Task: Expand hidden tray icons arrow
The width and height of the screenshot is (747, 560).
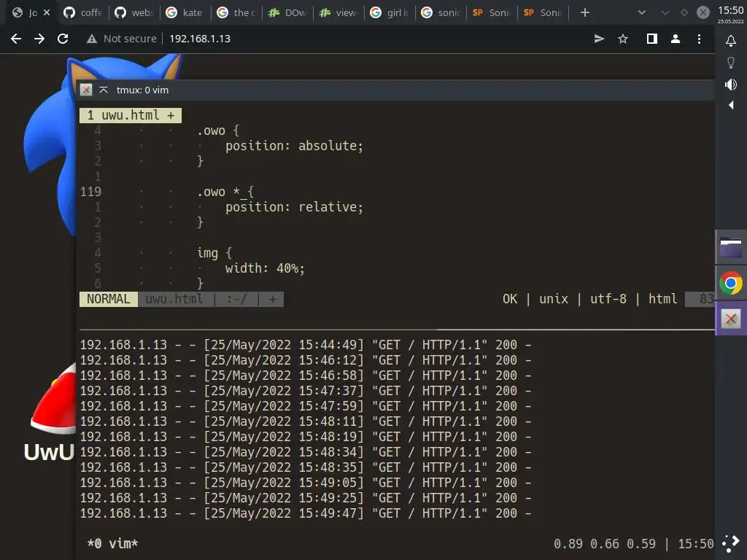Action: 731,105
